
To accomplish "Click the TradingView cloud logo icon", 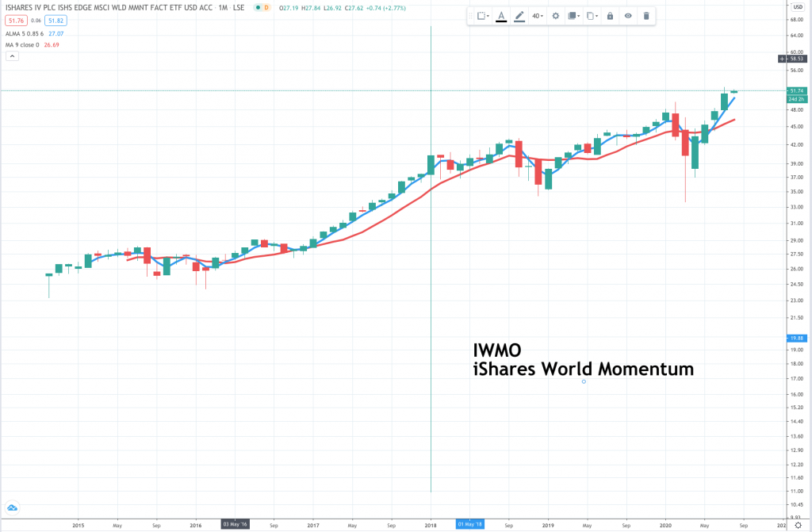I will 12,507.
